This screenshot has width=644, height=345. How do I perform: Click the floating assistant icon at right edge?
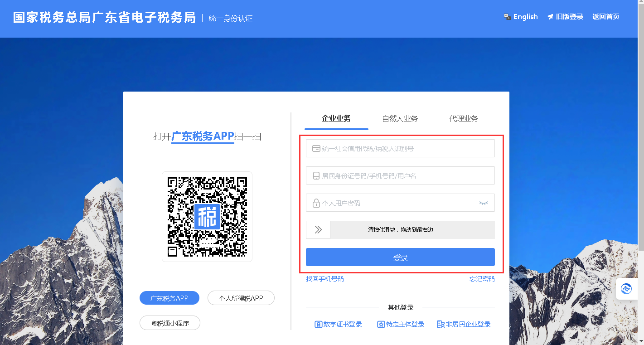click(x=626, y=288)
